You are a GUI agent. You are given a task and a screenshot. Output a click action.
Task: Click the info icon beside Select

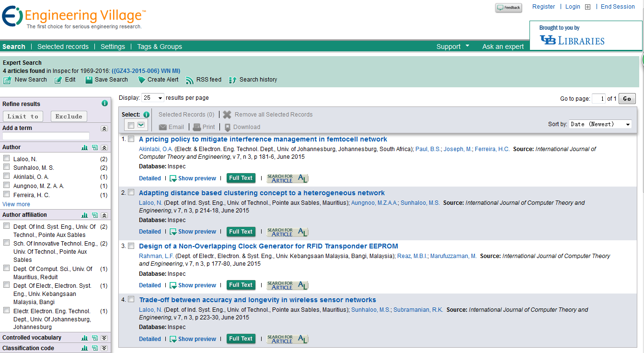tap(146, 115)
